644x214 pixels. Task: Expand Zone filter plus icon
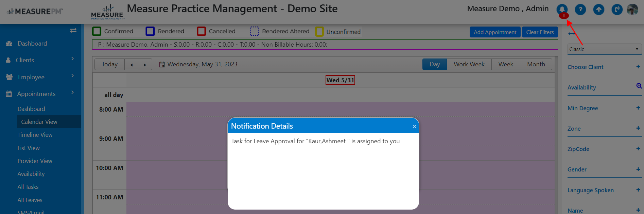coord(638,128)
